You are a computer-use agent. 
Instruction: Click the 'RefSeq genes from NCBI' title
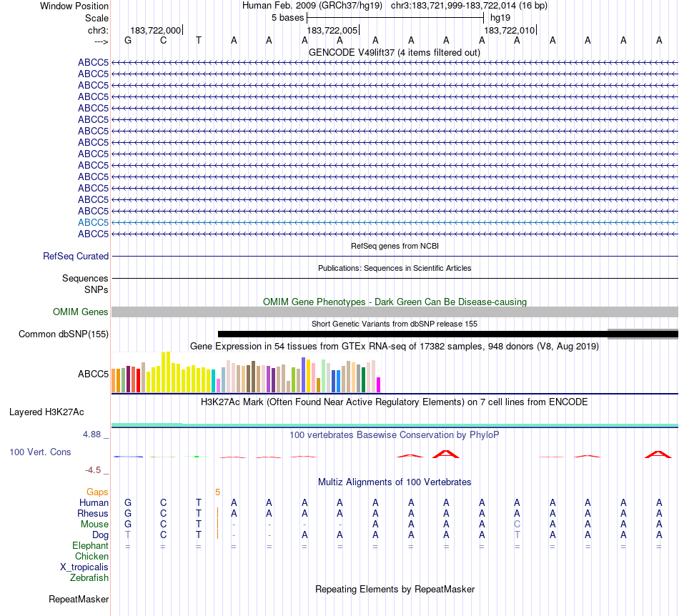(395, 246)
